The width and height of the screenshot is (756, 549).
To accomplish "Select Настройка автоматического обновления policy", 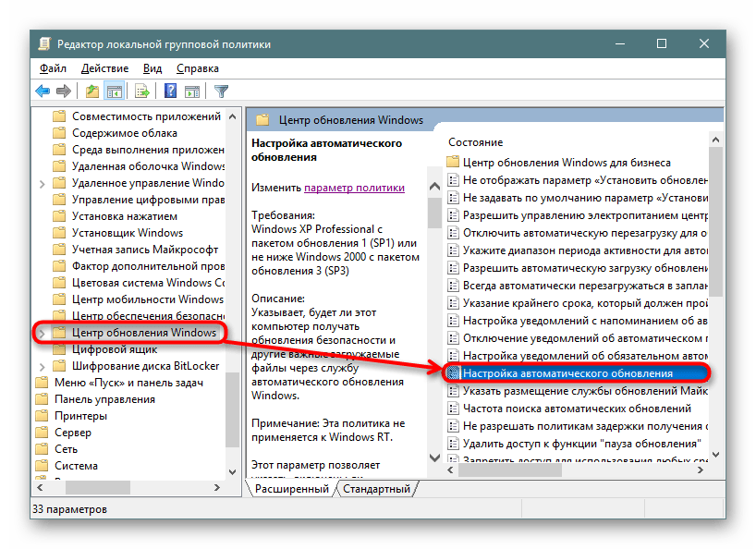I will coord(567,373).
